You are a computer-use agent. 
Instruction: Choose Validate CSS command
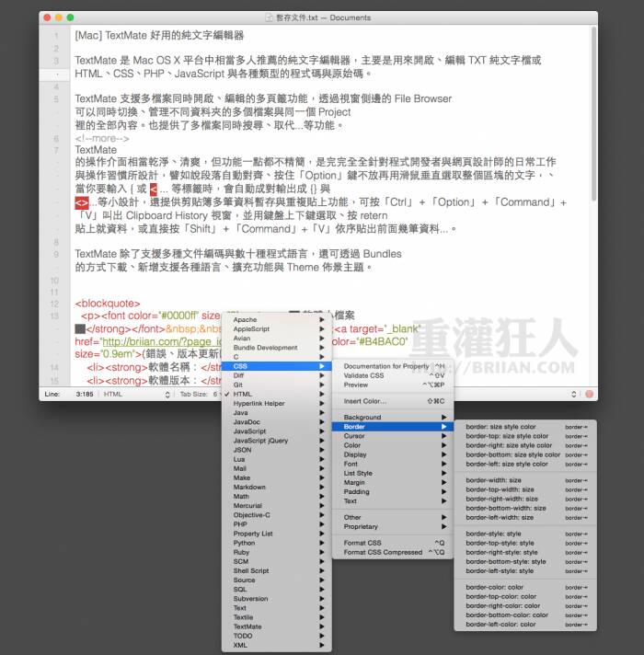(393, 375)
